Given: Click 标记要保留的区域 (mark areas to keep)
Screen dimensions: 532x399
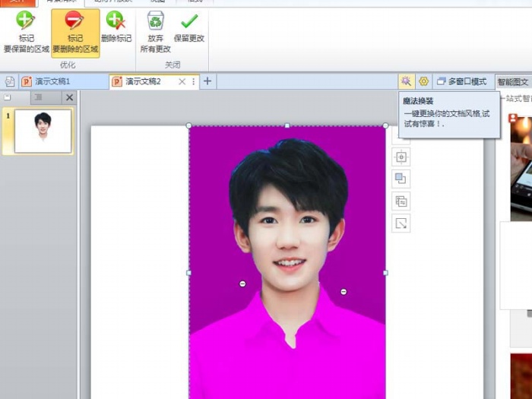Looking at the screenshot, I should (26, 32).
